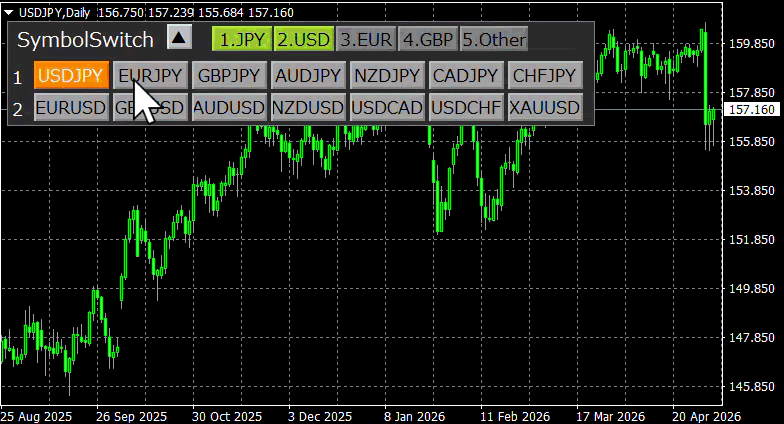Toggle the 5.Other group
784x424 pixels.
click(x=494, y=40)
